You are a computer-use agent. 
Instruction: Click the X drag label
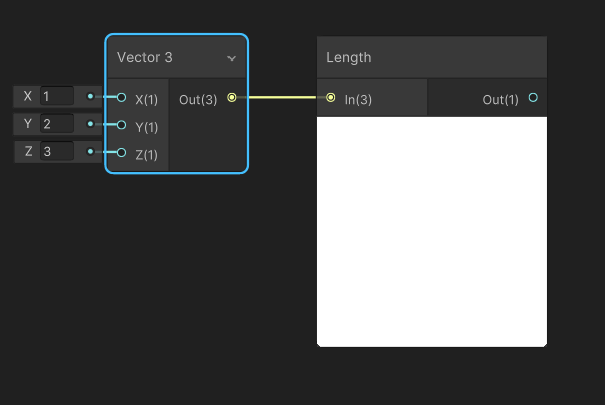pyautogui.click(x=27, y=96)
